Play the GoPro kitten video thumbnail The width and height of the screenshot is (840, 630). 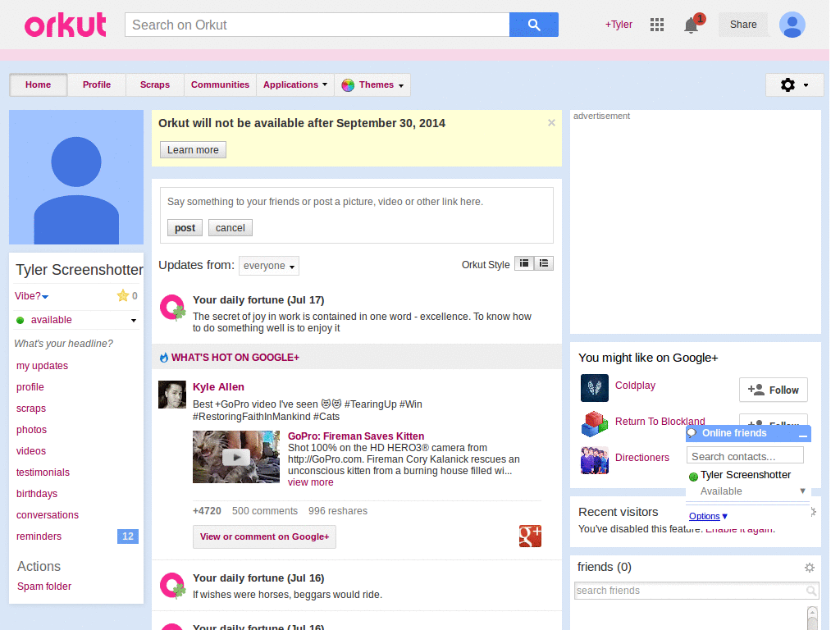(x=236, y=457)
